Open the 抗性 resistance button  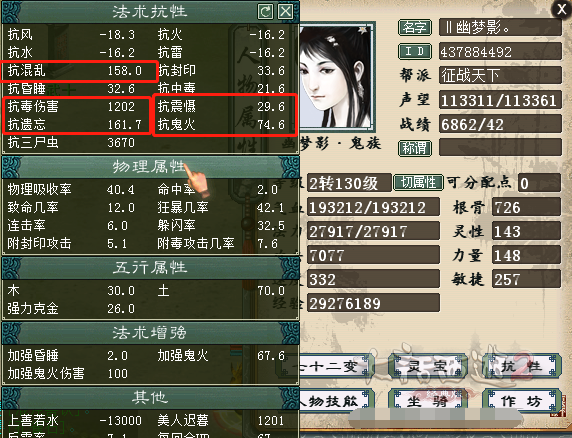point(522,366)
